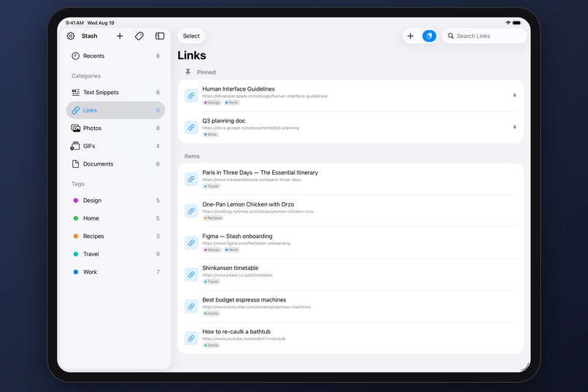Click the Photos stack icon

[75, 128]
